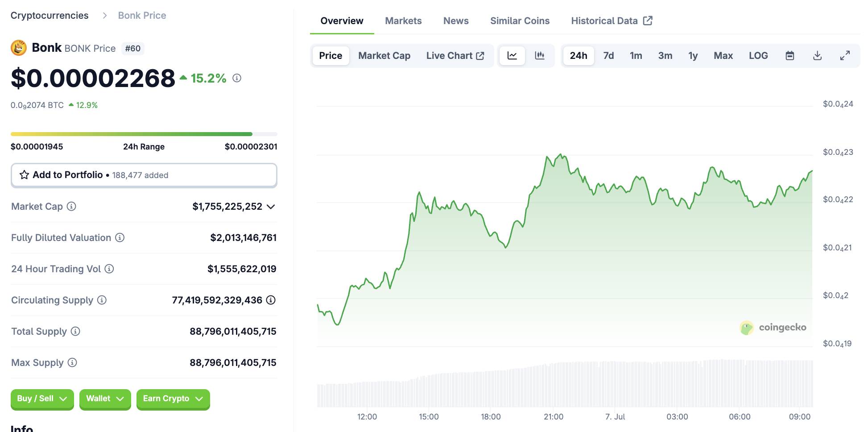Open info tooltip next to 15.2% change

point(237,78)
